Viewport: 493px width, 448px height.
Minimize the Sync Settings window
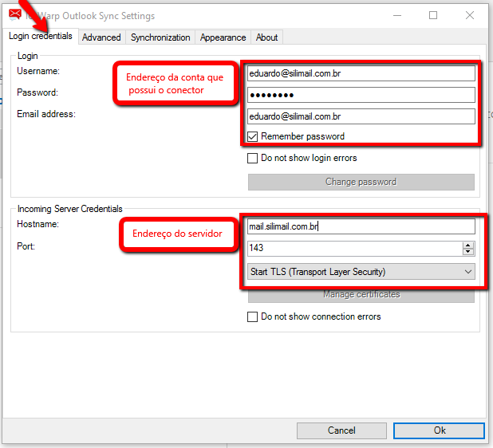point(397,15)
